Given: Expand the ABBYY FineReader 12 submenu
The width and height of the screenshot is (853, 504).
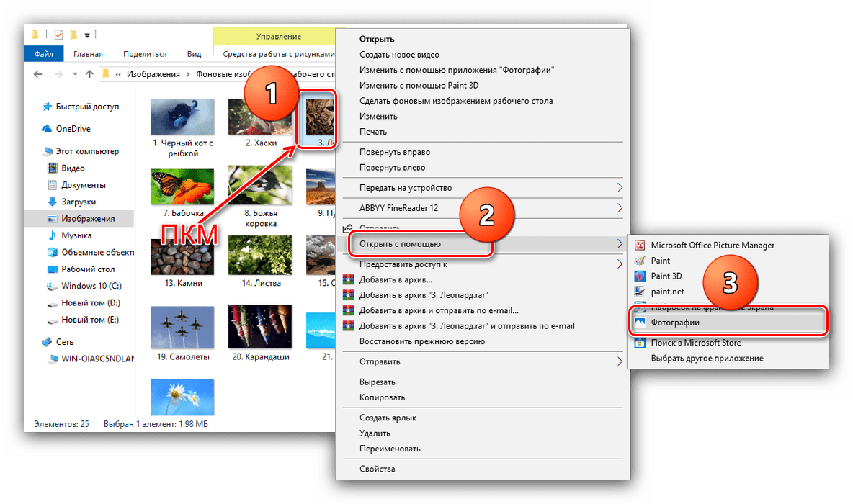Looking at the screenshot, I should [x=620, y=207].
